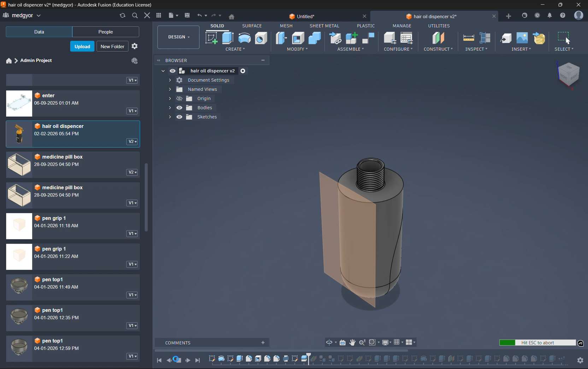Click the ViewCube in the viewport corner
Viewport: 588px width, 369px height.
[x=568, y=74]
